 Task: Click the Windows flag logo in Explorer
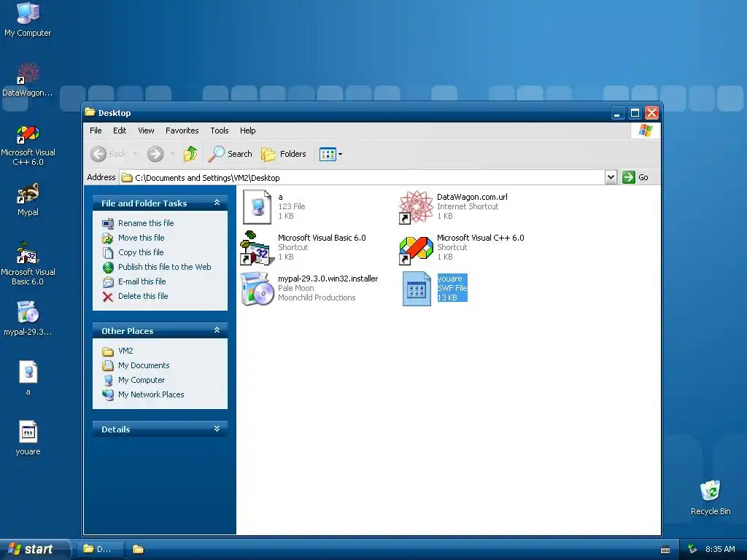(x=646, y=131)
